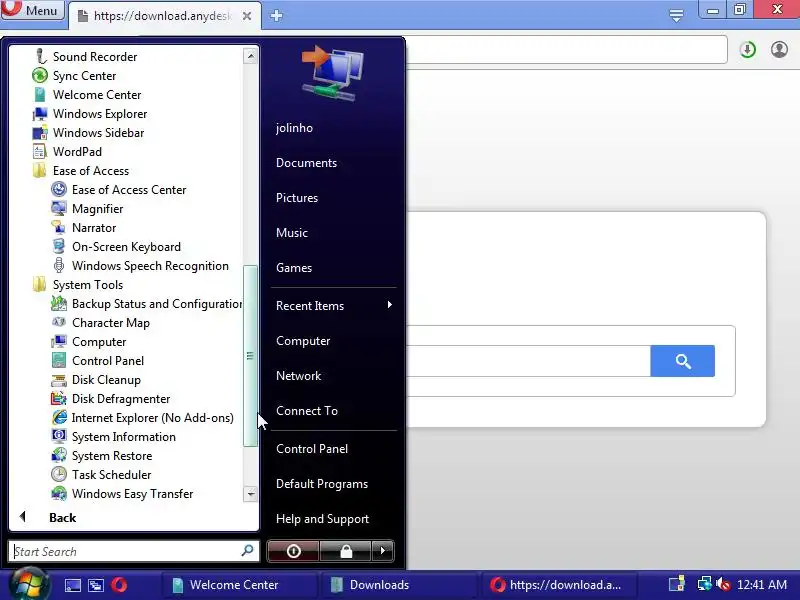Open the Opera user profile icon
Image resolution: width=800 pixels, height=600 pixels.
point(779,49)
